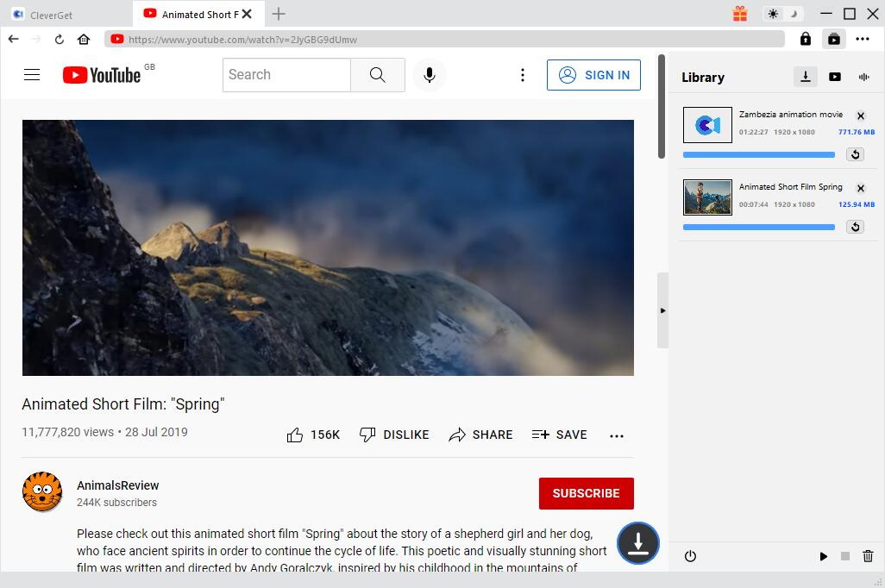Open the Library audio waveform tab
The height and width of the screenshot is (588, 885).
[863, 77]
